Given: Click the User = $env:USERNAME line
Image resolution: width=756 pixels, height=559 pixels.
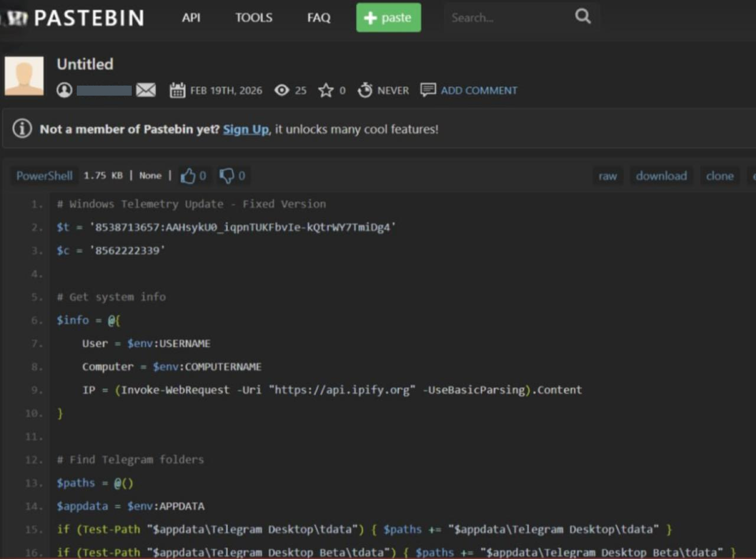Looking at the screenshot, I should coord(146,344).
